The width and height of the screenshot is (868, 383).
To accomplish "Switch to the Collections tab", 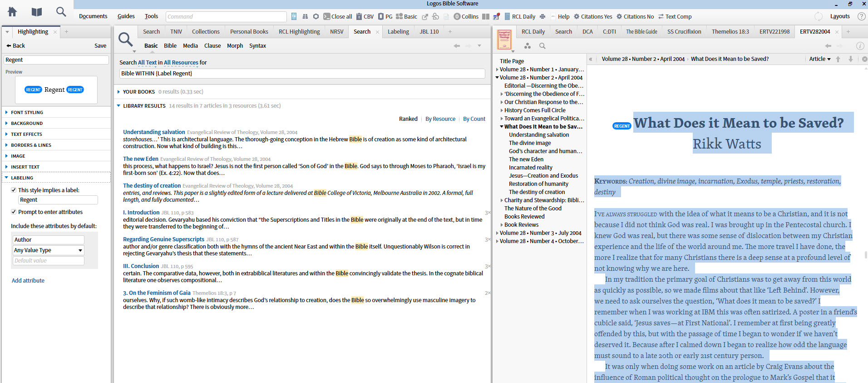I will point(206,32).
